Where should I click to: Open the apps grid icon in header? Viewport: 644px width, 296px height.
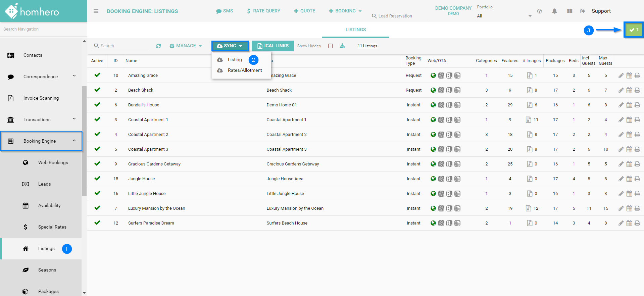click(569, 11)
